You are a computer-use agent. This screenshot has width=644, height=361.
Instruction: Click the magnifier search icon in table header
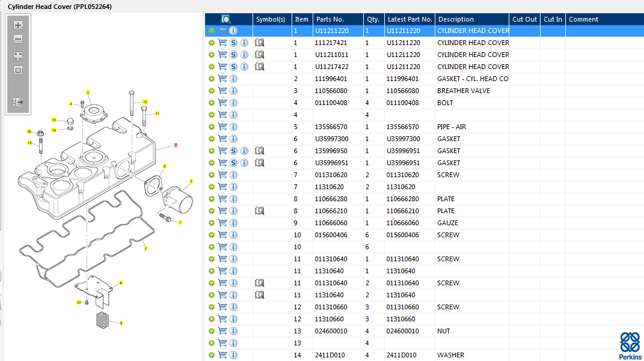pos(226,19)
